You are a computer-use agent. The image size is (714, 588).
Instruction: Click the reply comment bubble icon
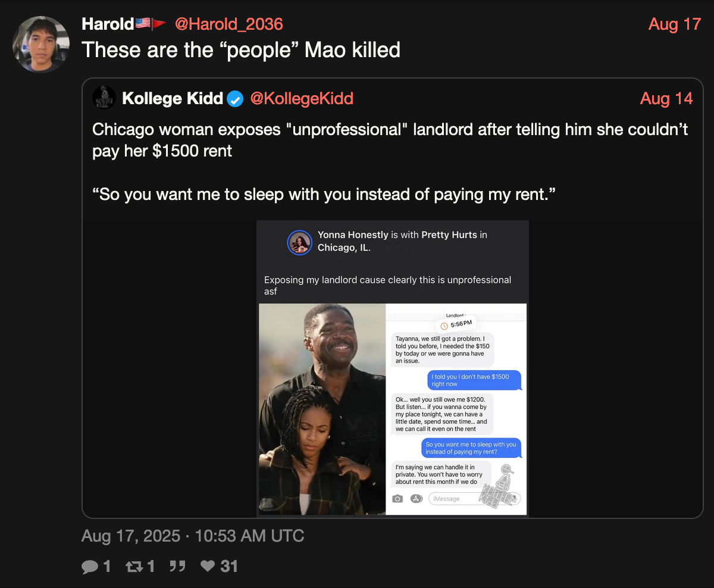pos(90,567)
